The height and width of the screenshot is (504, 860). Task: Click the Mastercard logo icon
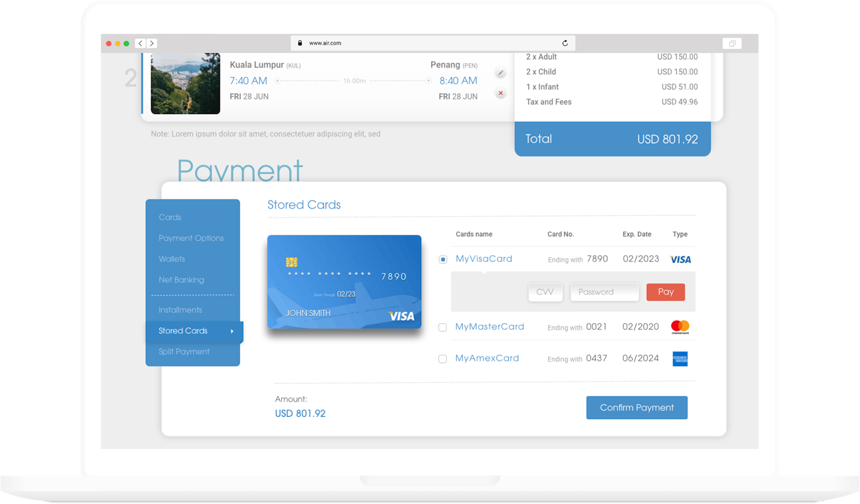(680, 327)
